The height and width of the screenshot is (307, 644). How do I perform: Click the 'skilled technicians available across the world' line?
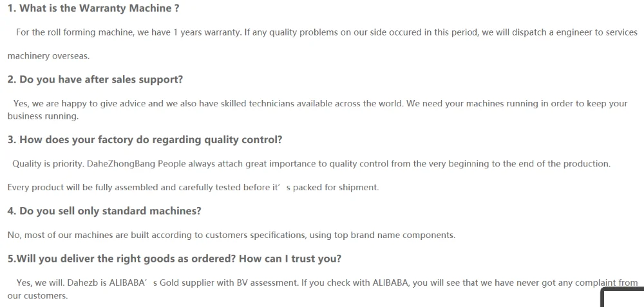[x=320, y=104]
